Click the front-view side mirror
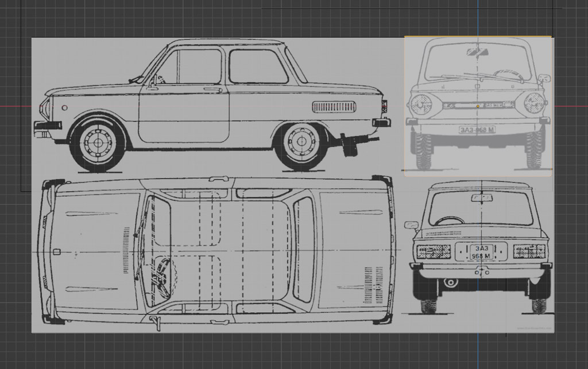The height and width of the screenshot is (369, 588). pyautogui.click(x=544, y=78)
